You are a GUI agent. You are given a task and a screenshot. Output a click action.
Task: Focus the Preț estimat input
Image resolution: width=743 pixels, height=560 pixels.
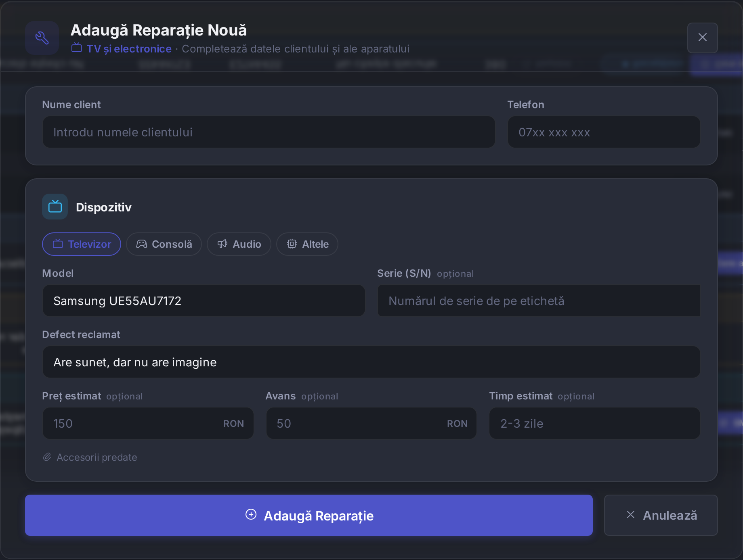coord(148,423)
